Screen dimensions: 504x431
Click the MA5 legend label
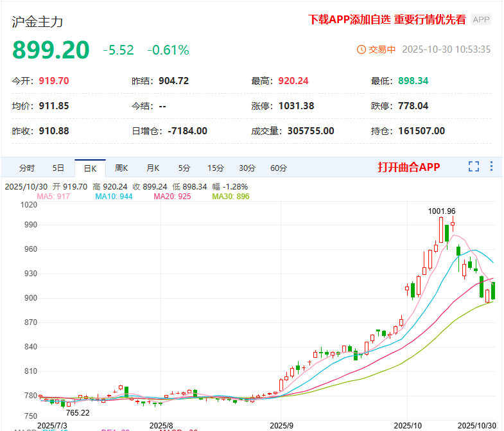[x=53, y=196]
